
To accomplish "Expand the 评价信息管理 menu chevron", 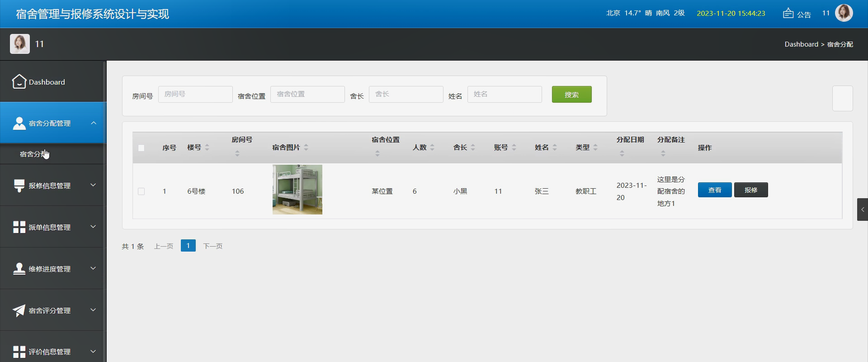I will click(x=93, y=352).
